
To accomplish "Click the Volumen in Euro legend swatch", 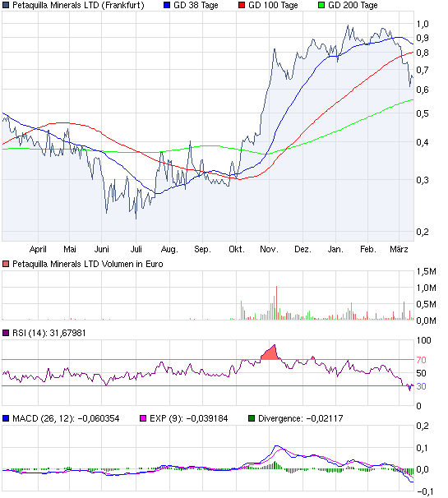I will point(6,264).
